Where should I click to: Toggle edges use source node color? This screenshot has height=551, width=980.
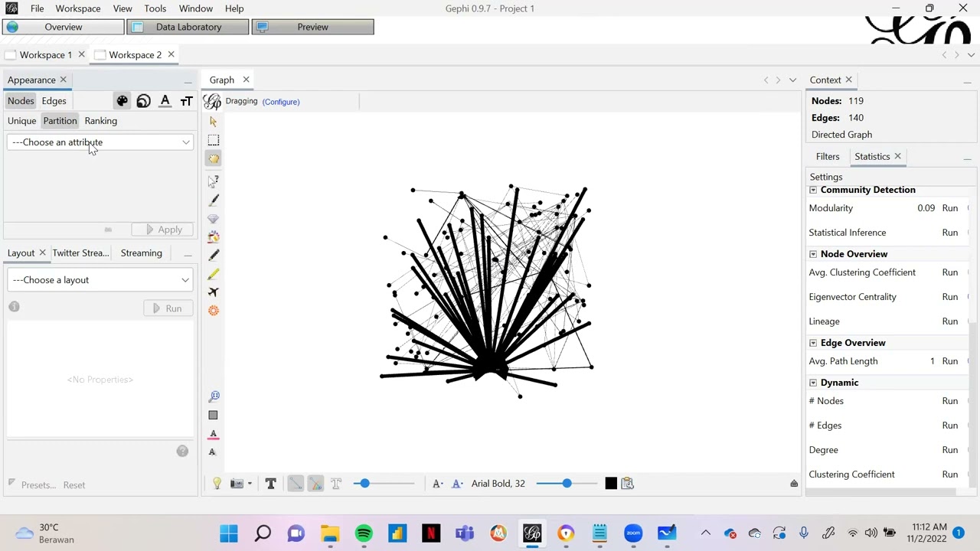[x=315, y=483]
